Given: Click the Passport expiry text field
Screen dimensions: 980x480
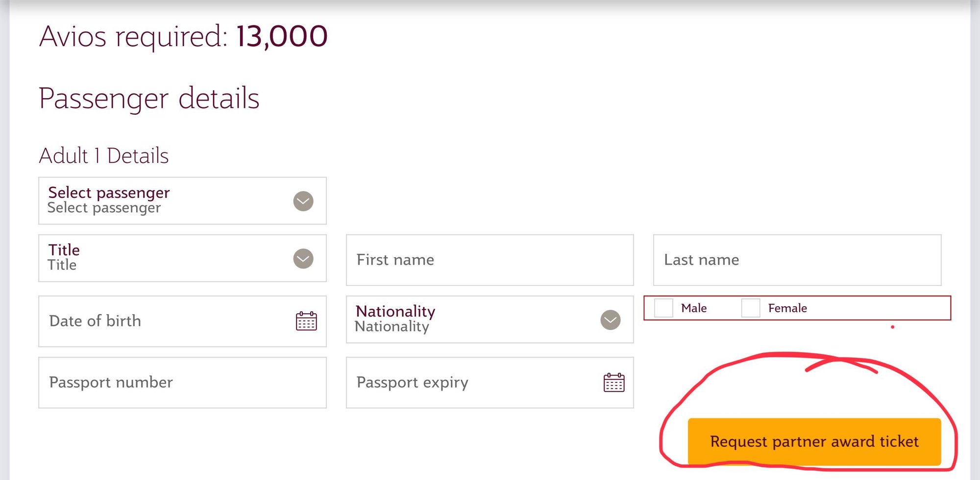Looking at the screenshot, I should (x=465, y=382).
